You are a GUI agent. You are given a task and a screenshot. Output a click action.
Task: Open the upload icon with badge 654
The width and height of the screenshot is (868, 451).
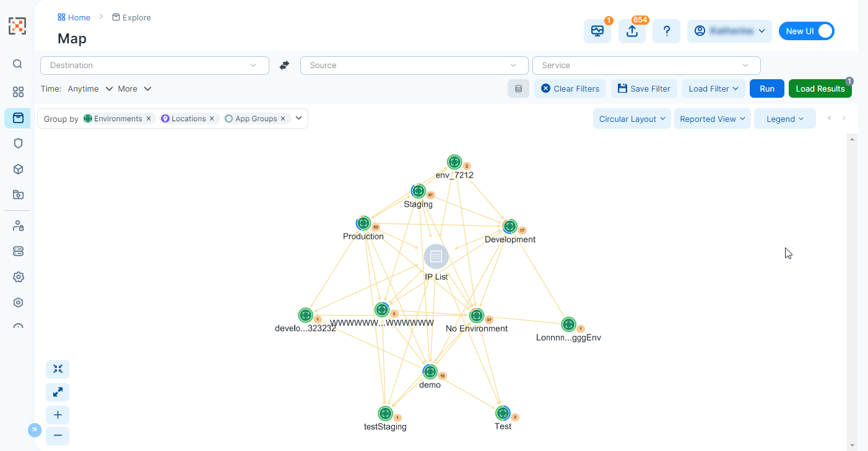coord(632,31)
